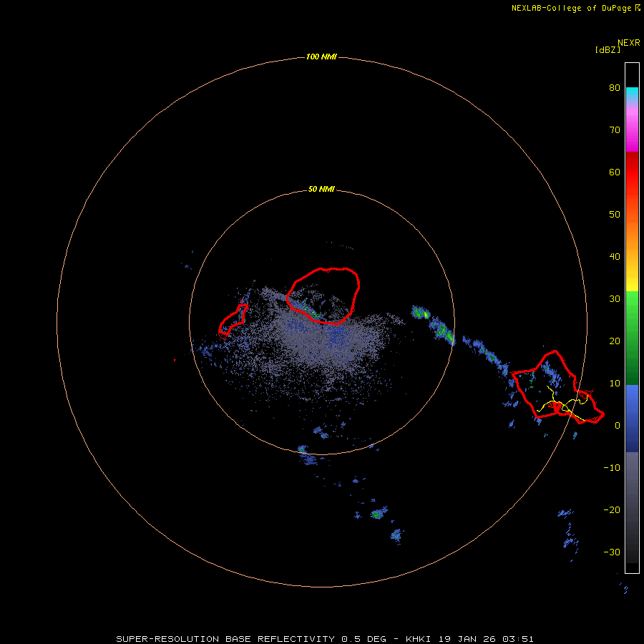The height and width of the screenshot is (644, 644).
Task: Click the large Kauai island outline
Action: 323,296
